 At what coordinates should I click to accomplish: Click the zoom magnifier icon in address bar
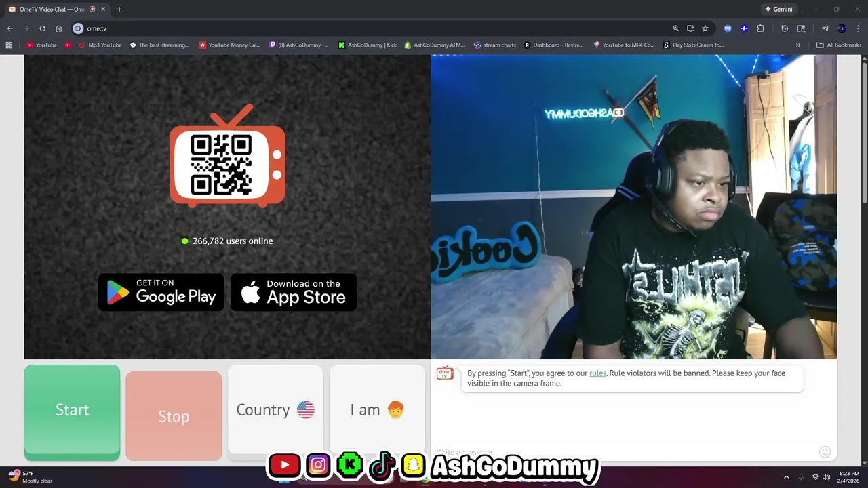(x=676, y=28)
